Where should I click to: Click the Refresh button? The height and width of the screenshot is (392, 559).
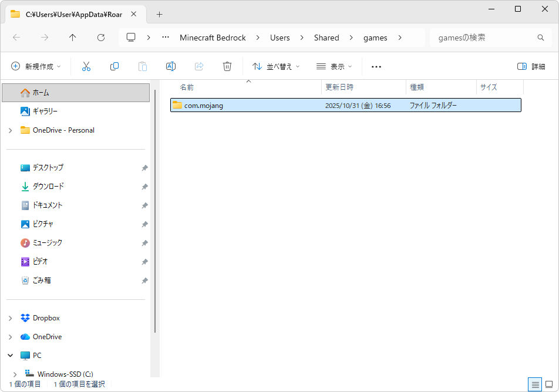(x=101, y=38)
